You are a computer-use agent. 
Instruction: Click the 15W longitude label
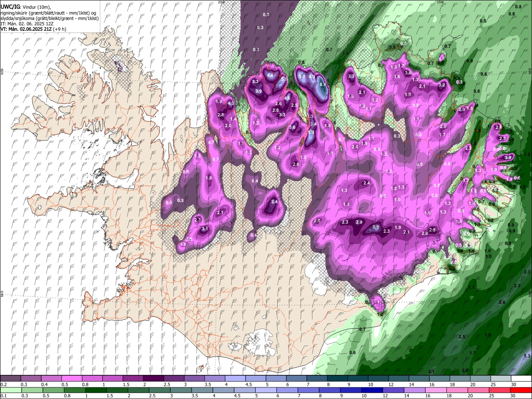tap(440, 2)
